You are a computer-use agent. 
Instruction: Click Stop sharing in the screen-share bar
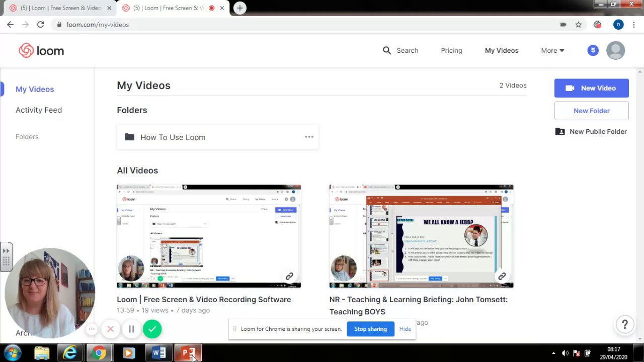coord(370,329)
